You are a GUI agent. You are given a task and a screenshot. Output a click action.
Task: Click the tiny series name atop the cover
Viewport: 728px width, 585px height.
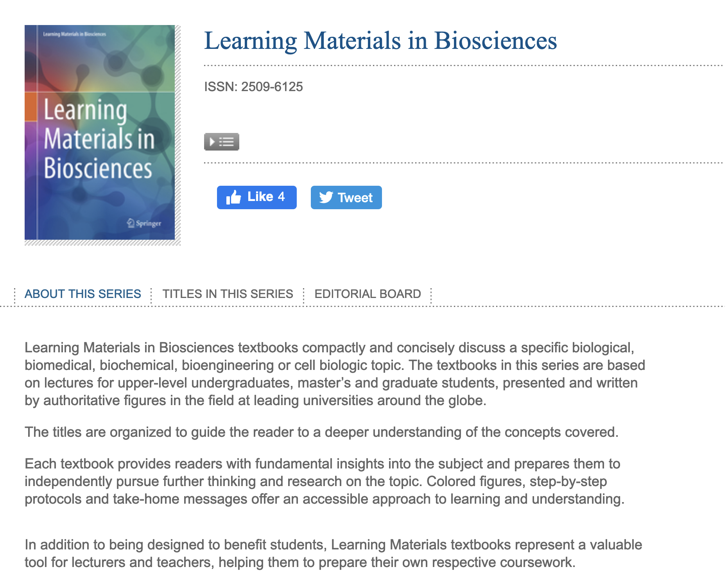(74, 34)
